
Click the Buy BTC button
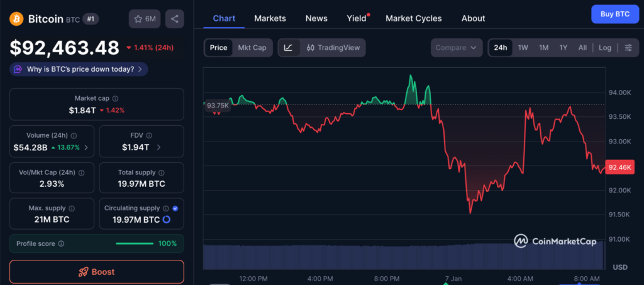click(x=614, y=14)
